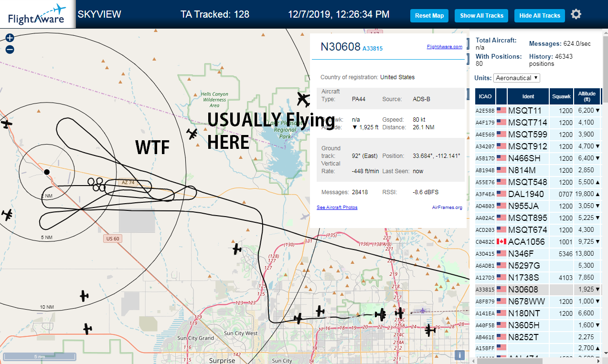Select the purple aircraft icon on map
The height and width of the screenshot is (364, 608).
(422, 311)
